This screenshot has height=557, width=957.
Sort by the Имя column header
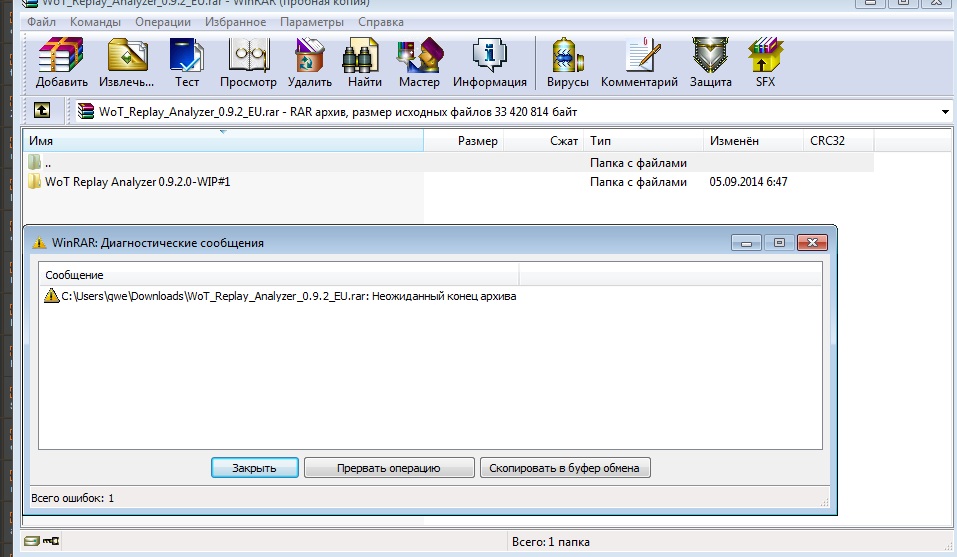coord(223,140)
